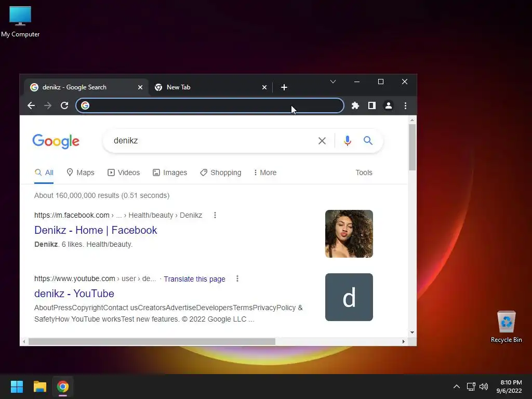Open the Windows Start menu
532x399 pixels.
pyautogui.click(x=17, y=387)
